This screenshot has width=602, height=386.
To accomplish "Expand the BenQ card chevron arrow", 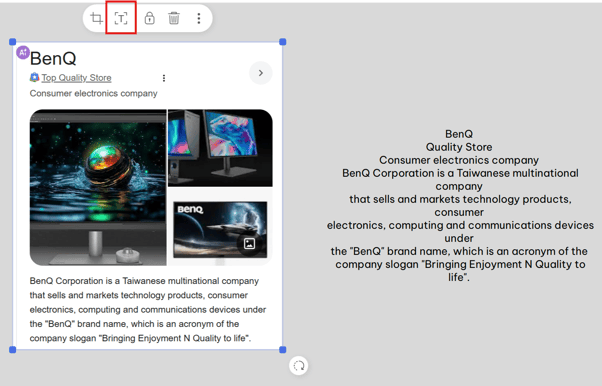I will point(261,73).
